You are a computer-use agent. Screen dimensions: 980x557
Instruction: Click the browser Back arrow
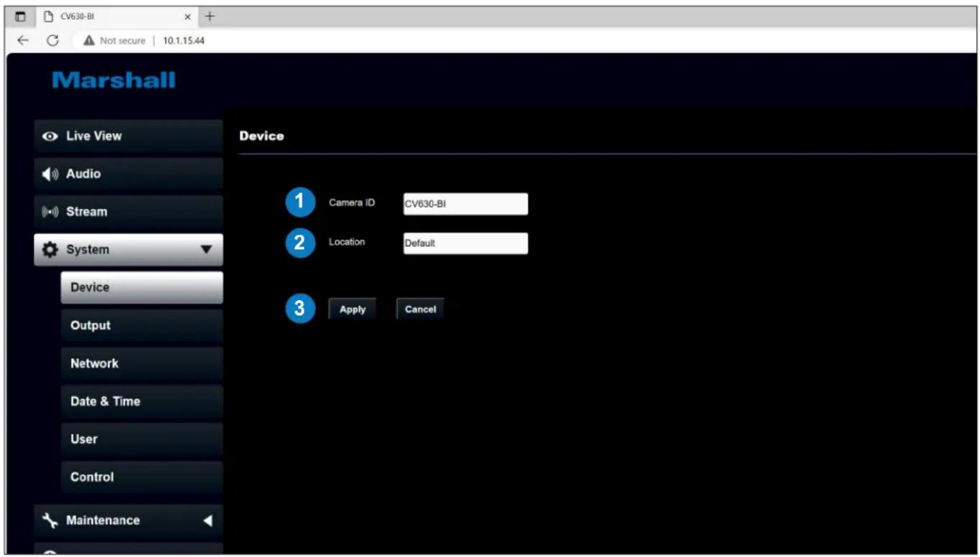[x=22, y=40]
